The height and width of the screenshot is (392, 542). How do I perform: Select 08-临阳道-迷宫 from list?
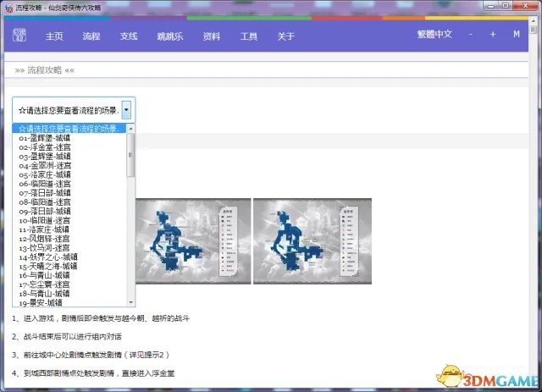pyautogui.click(x=69, y=202)
